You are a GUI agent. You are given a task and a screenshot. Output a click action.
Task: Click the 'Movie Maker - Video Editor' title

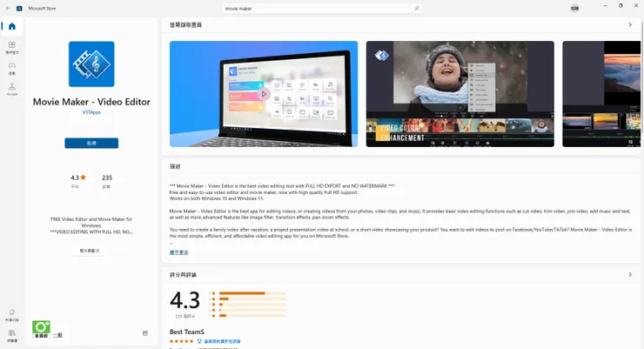pos(91,102)
